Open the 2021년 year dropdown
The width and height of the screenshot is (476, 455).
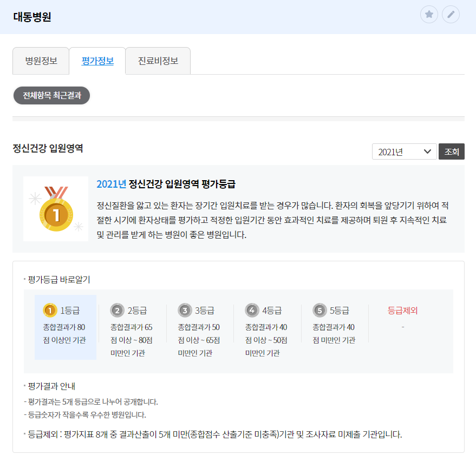(404, 152)
